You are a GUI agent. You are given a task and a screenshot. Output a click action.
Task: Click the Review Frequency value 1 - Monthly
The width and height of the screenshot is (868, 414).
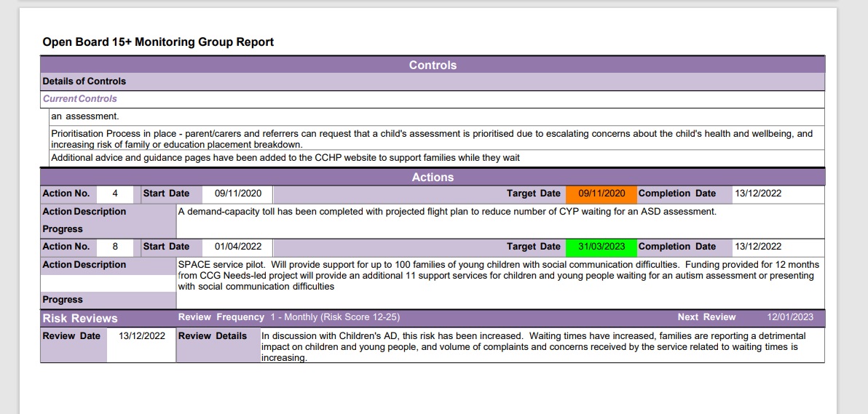[334, 317]
